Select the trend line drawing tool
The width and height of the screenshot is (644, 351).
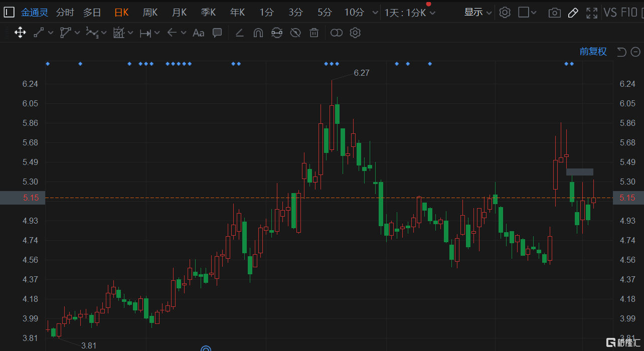point(39,33)
